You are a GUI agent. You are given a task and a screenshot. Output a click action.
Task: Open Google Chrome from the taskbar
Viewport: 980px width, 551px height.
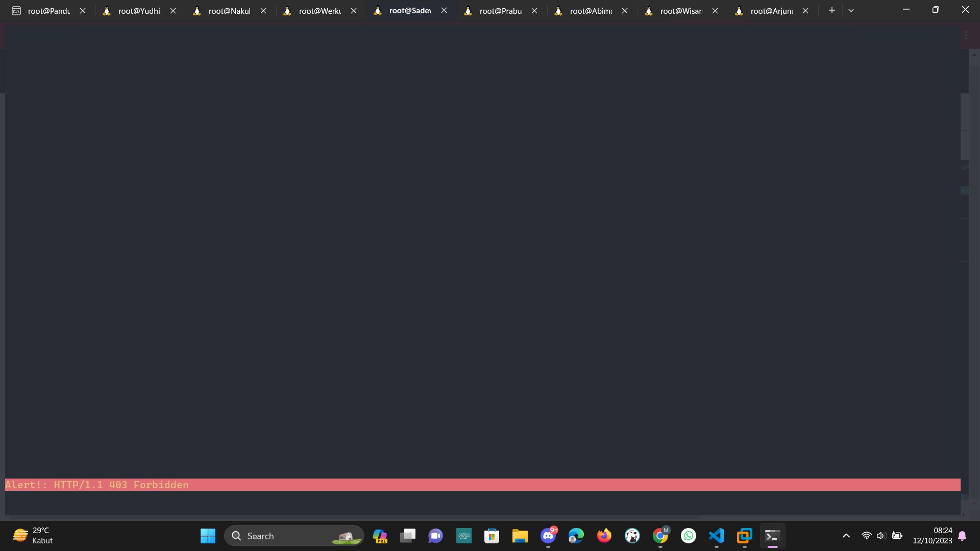pos(660,536)
